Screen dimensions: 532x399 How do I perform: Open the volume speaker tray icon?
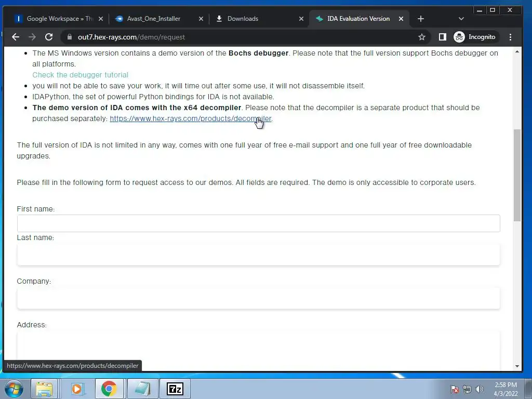click(x=480, y=389)
